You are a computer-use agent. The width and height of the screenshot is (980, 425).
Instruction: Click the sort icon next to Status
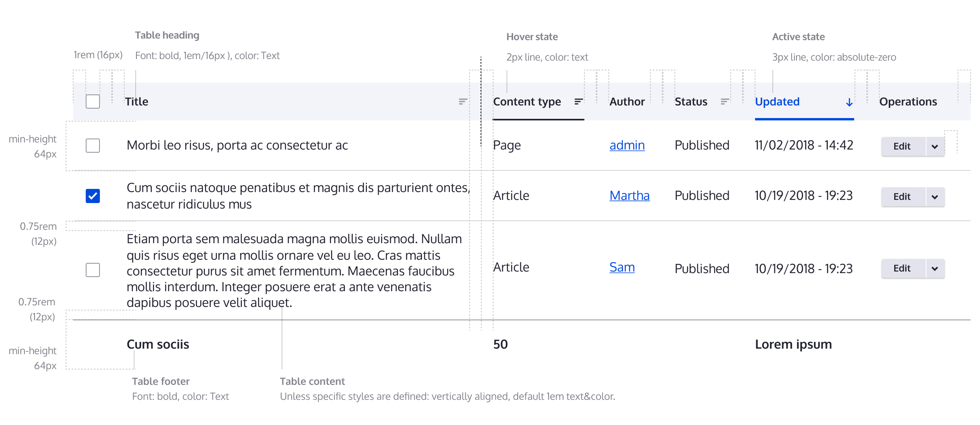point(724,102)
